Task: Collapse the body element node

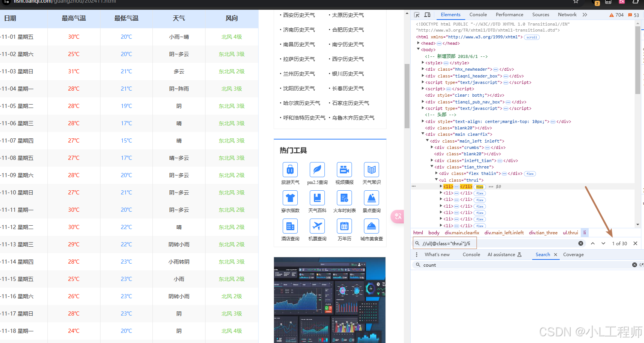Action: tap(419, 49)
